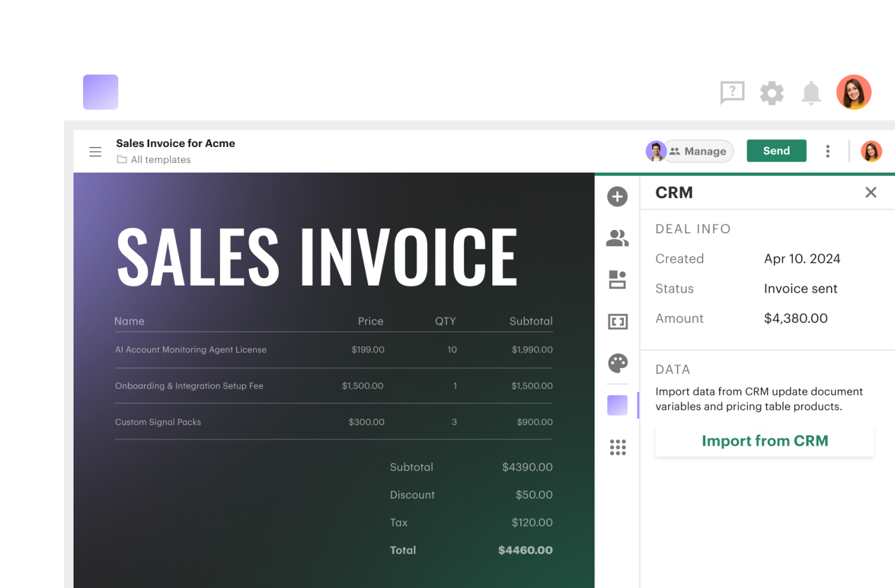Open the help chat question icon
This screenshot has width=895, height=588.
coord(732,93)
